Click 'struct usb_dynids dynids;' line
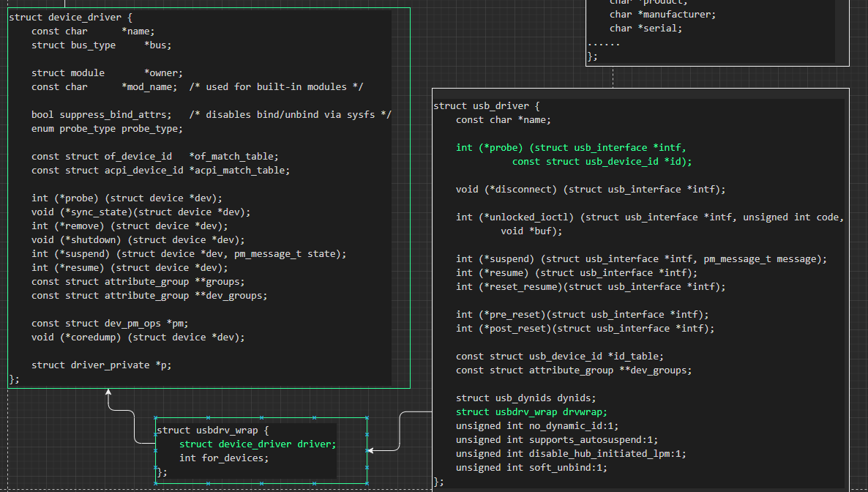 526,398
